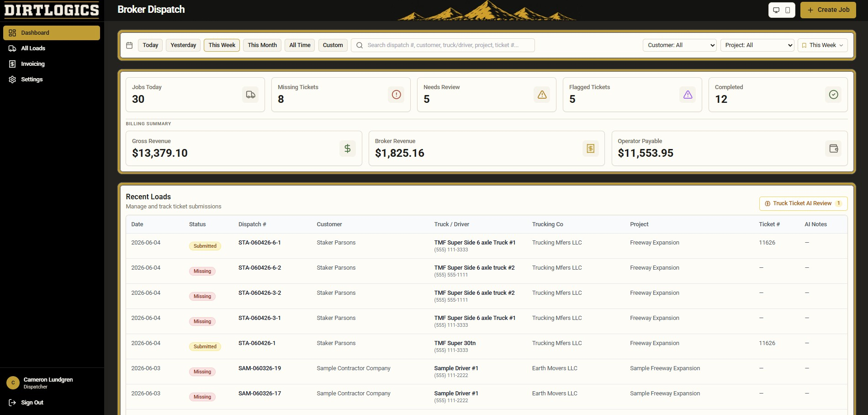Open the Customer: All dropdown
Viewport: 868px width, 415px height.
(680, 45)
